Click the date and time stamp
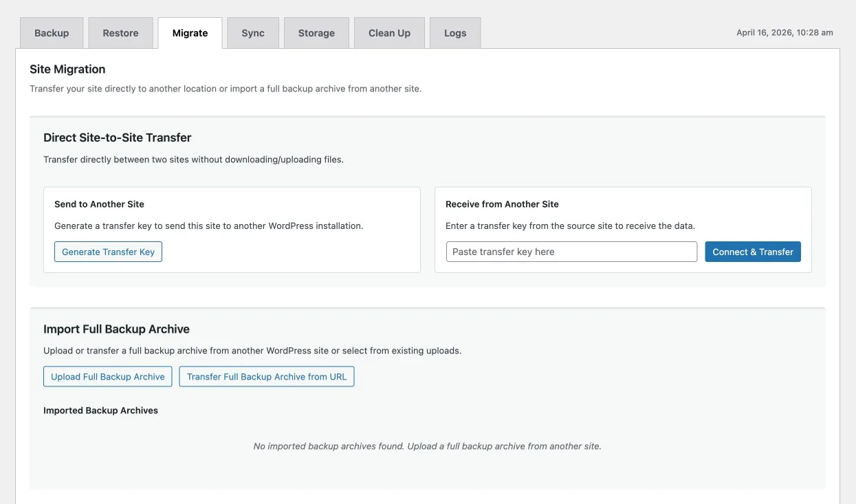Screen dimensions: 856x504 pos(784,32)
